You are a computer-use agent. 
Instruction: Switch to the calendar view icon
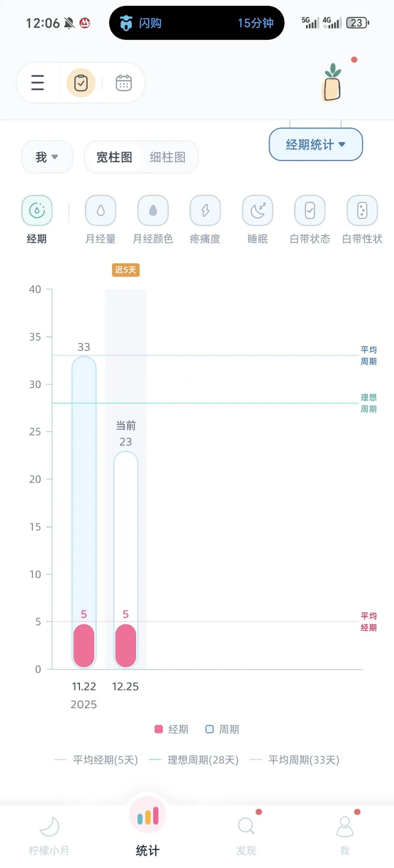click(124, 83)
